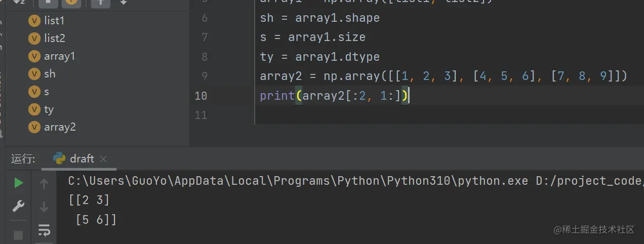Click line number 9 in the editor gutter

point(205,76)
